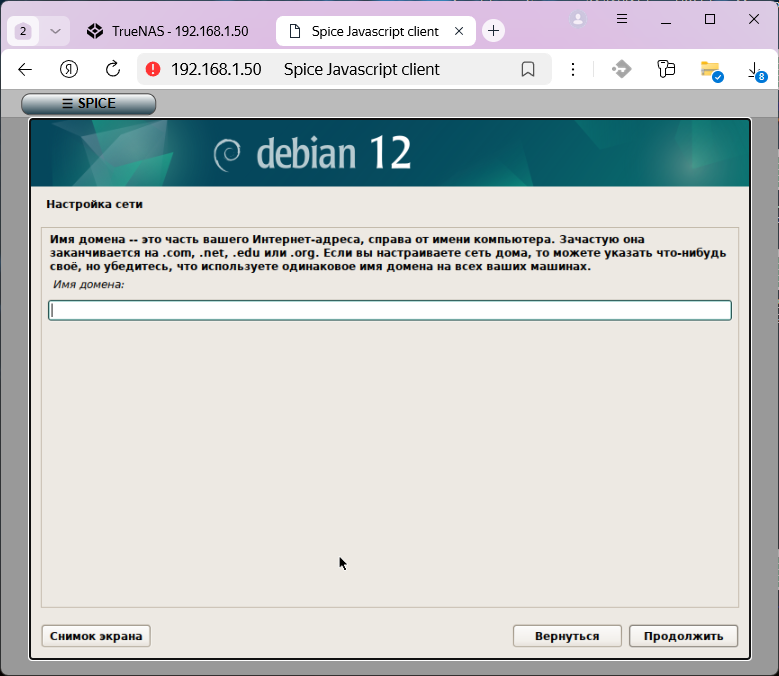
Task: Open the SPICE menu button
Action: 88,103
